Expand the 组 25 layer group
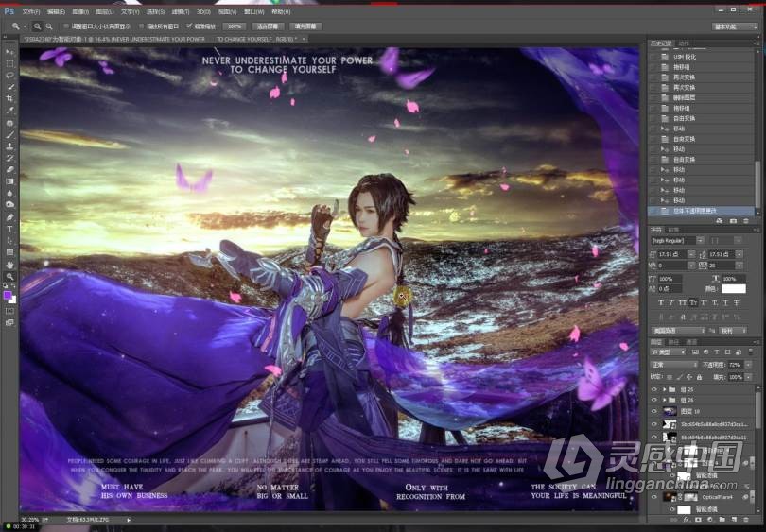Screen dimensions: 766x532 665,389
